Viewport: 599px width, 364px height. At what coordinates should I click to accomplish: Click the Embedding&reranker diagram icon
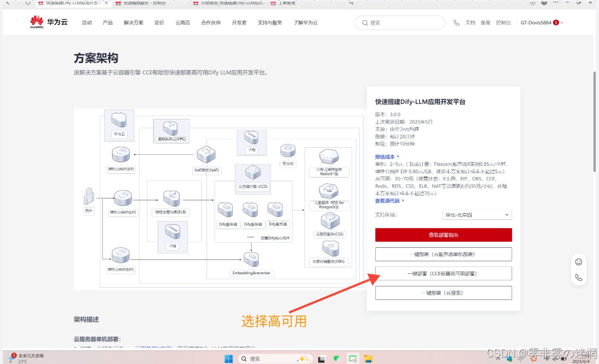coord(251,259)
